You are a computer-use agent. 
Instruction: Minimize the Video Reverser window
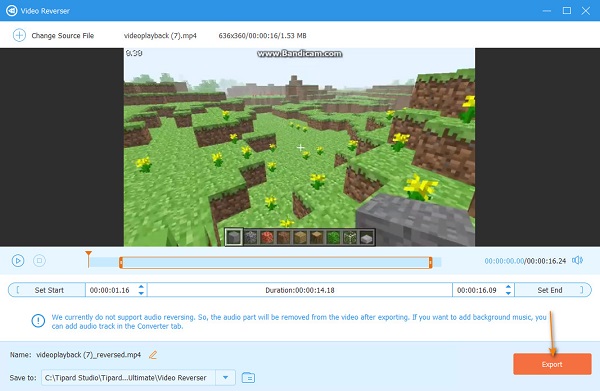point(547,11)
